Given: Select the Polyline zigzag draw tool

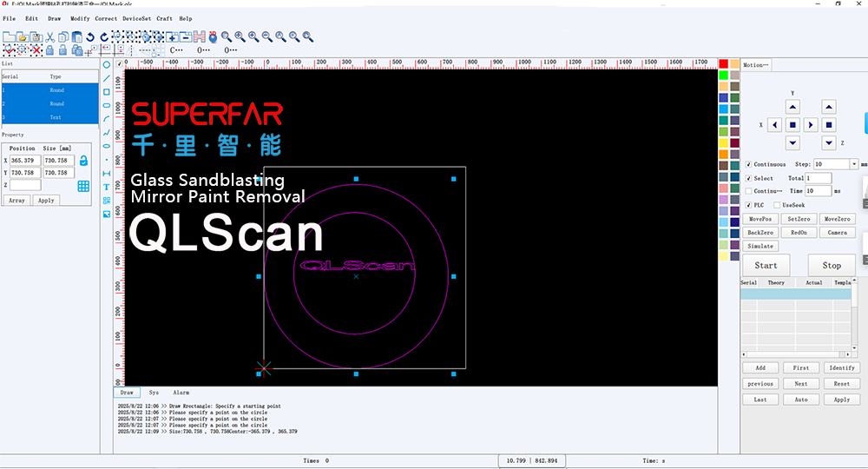Looking at the screenshot, I should coord(106,133).
